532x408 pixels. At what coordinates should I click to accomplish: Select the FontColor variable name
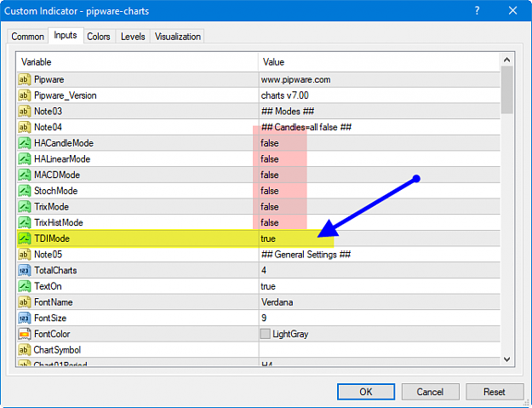52,334
